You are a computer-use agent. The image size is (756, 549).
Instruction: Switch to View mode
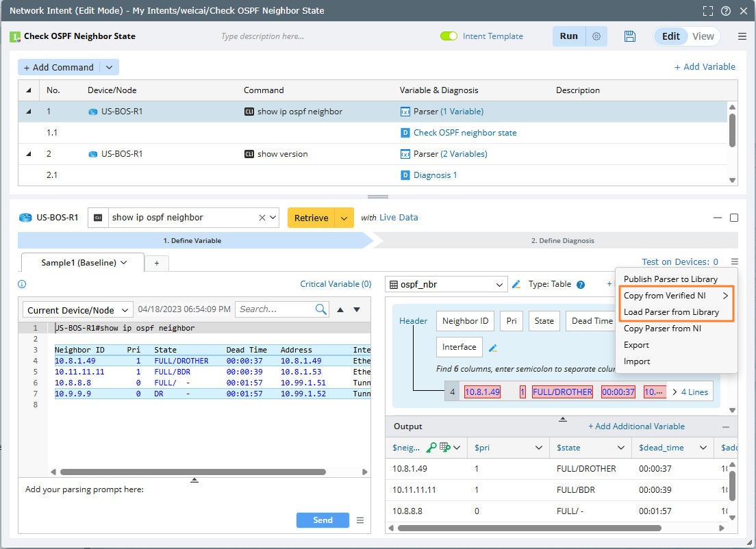point(703,36)
